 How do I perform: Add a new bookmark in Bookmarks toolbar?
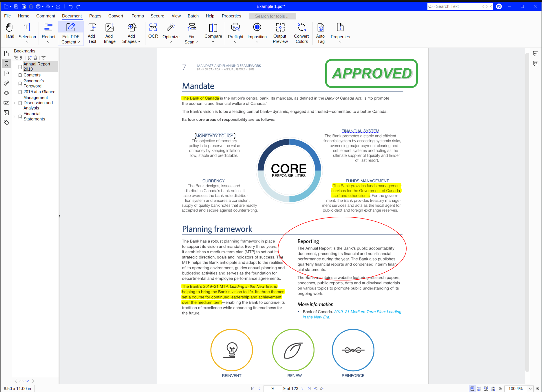[30, 58]
